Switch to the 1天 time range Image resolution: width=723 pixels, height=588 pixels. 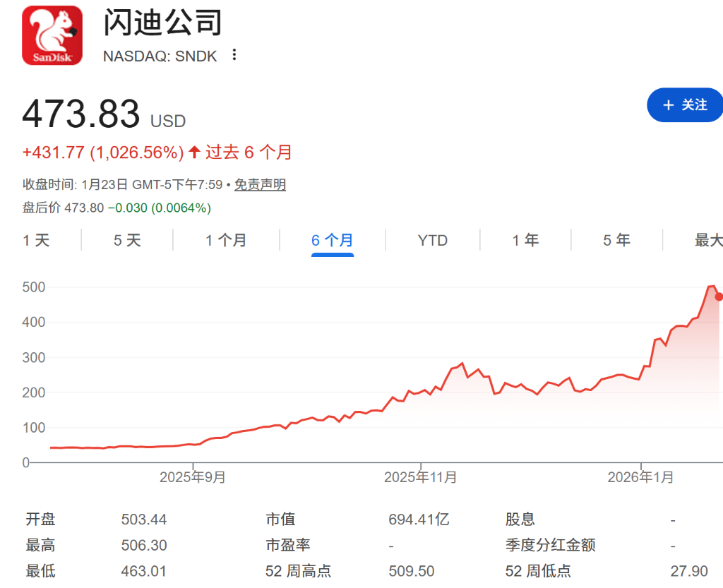click(x=37, y=240)
